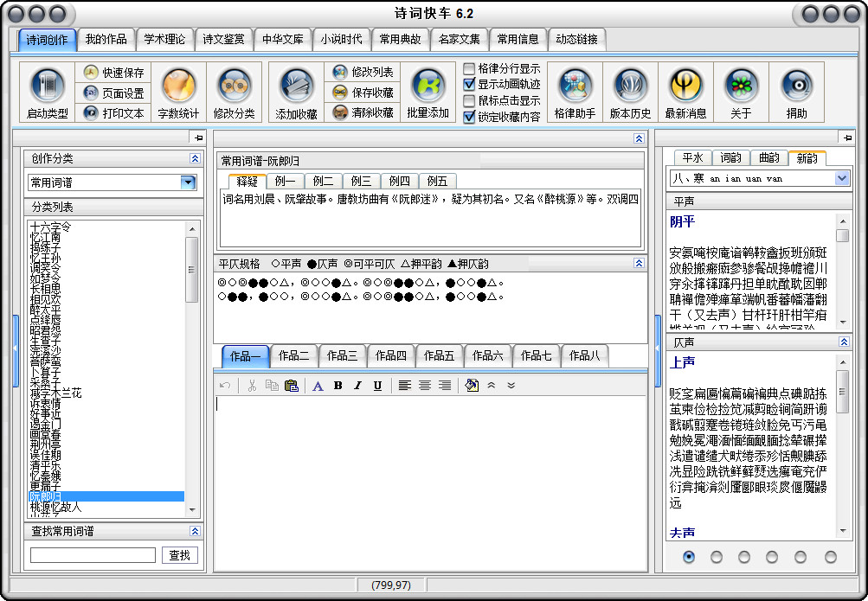The image size is (868, 601).
Task: Click the double down chevron in editor toolbar
Action: 511,386
